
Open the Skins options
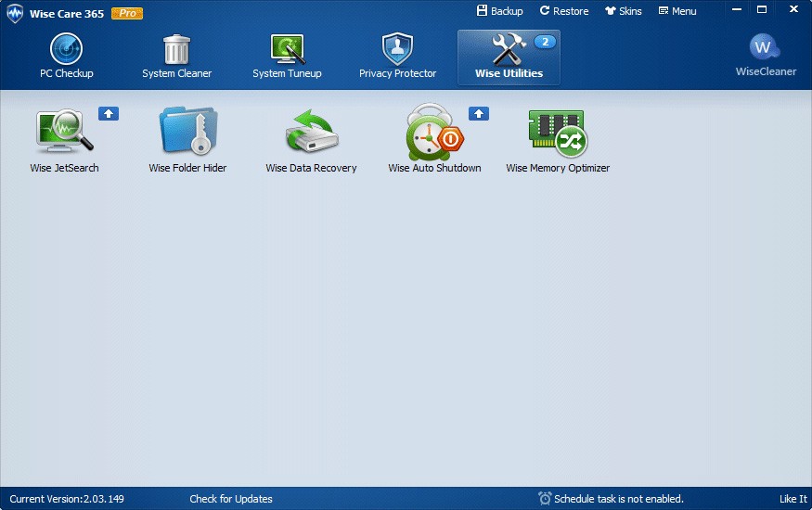tap(624, 11)
